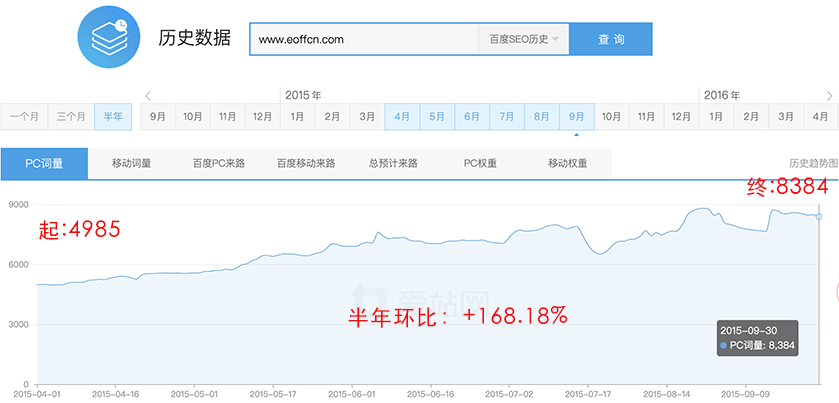Viewport: 839px width, 403px height.
Task: Open the 百度移动来路 tab
Action: 306,163
